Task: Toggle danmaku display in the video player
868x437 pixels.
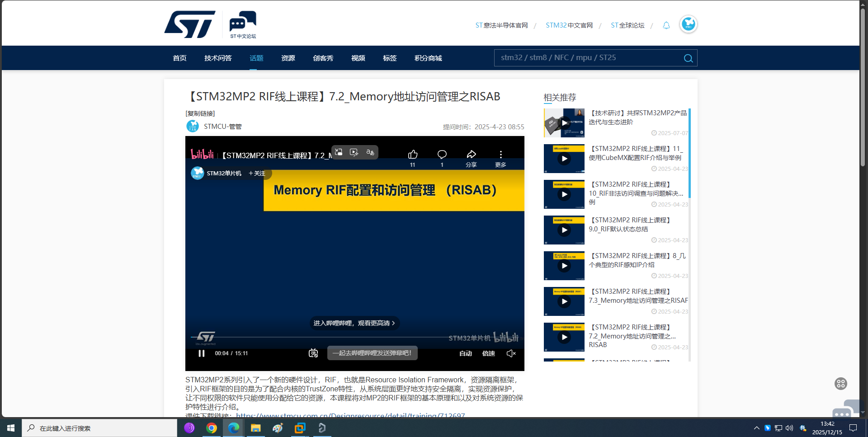Action: [x=313, y=353]
